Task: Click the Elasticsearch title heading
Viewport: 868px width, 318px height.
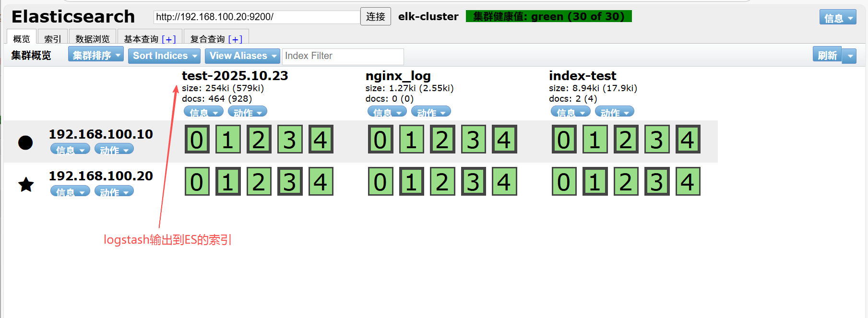Action: (x=73, y=17)
